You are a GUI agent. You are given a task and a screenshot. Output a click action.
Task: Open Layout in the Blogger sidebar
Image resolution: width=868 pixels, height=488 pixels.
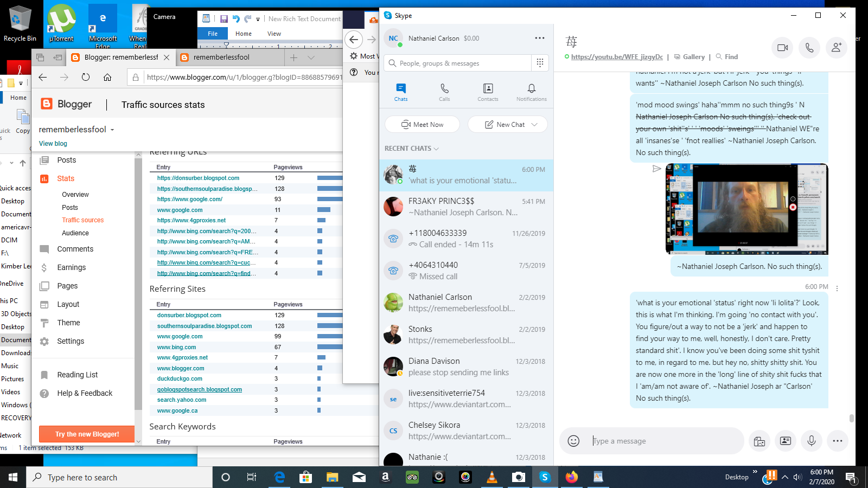[x=68, y=304]
